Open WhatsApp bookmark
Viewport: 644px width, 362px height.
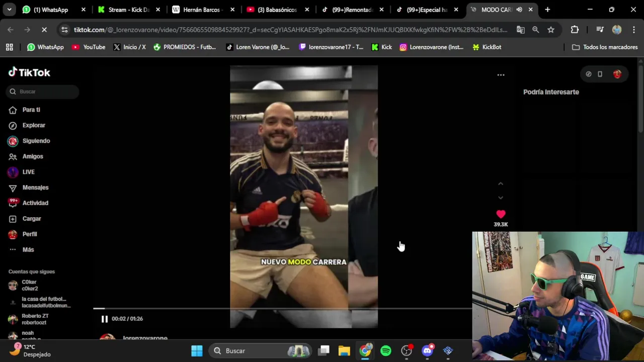pyautogui.click(x=45, y=47)
